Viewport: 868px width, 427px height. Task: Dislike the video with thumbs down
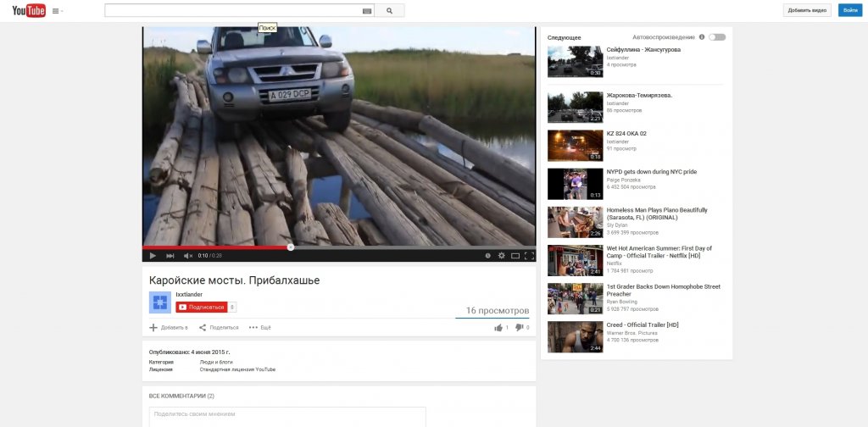(519, 327)
